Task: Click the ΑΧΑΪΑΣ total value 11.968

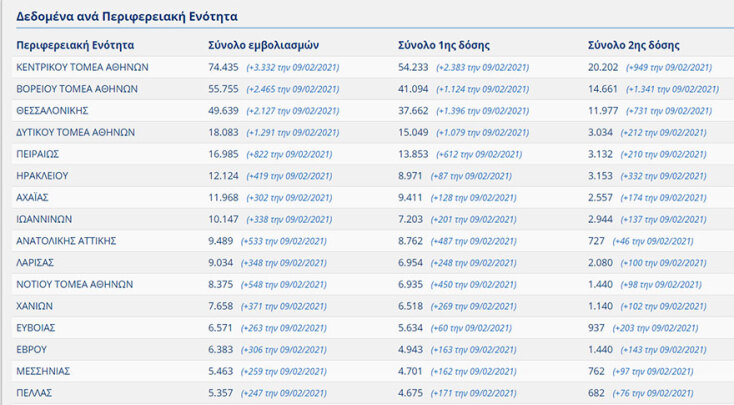Action: (223, 198)
